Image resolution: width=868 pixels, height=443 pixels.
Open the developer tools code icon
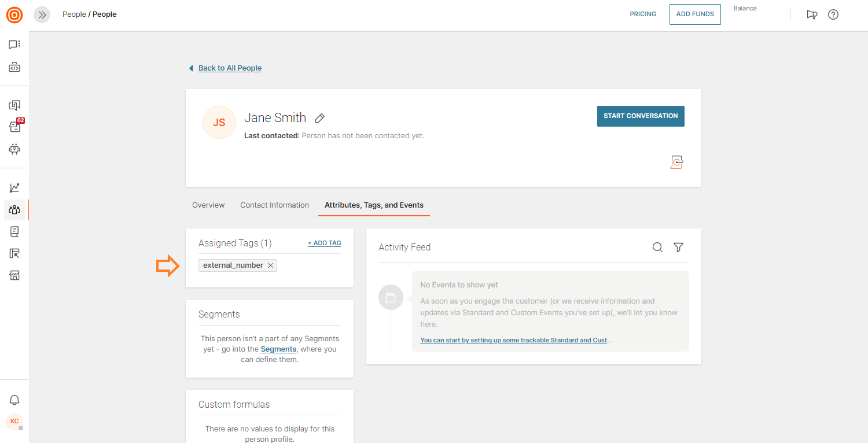coord(14,68)
